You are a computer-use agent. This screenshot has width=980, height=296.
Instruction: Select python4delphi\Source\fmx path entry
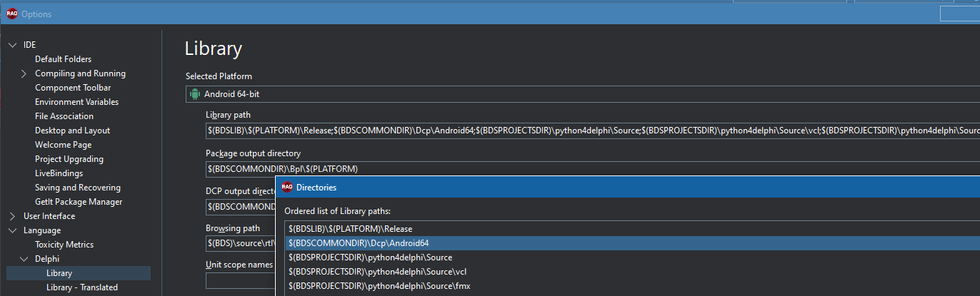pos(632,286)
